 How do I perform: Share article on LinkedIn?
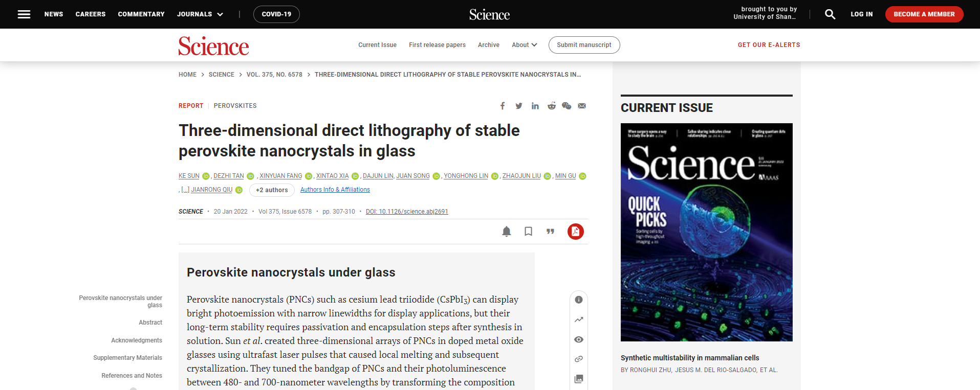[535, 106]
